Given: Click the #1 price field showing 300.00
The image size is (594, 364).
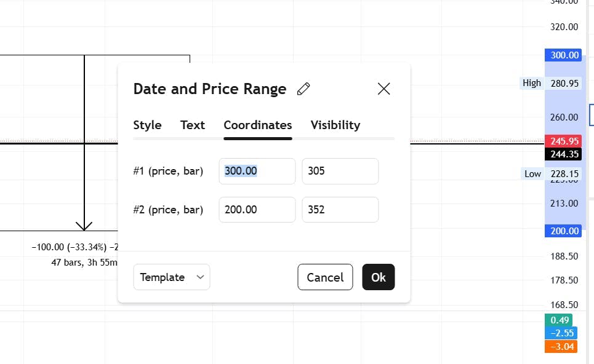Looking at the screenshot, I should 257,171.
